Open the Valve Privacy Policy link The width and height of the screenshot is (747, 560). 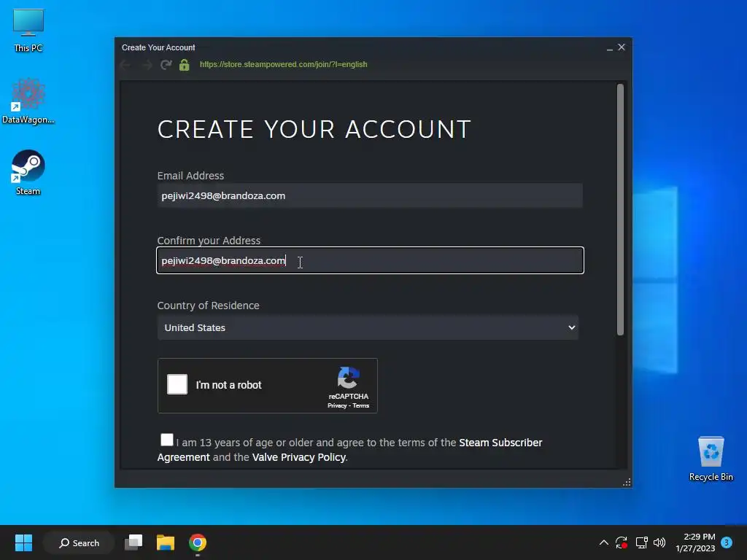[298, 457]
